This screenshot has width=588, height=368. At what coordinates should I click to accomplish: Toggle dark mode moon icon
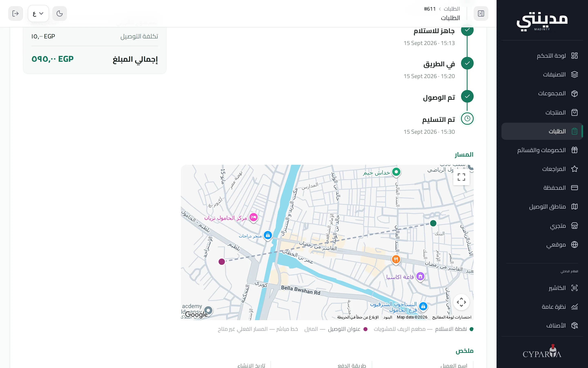[60, 13]
